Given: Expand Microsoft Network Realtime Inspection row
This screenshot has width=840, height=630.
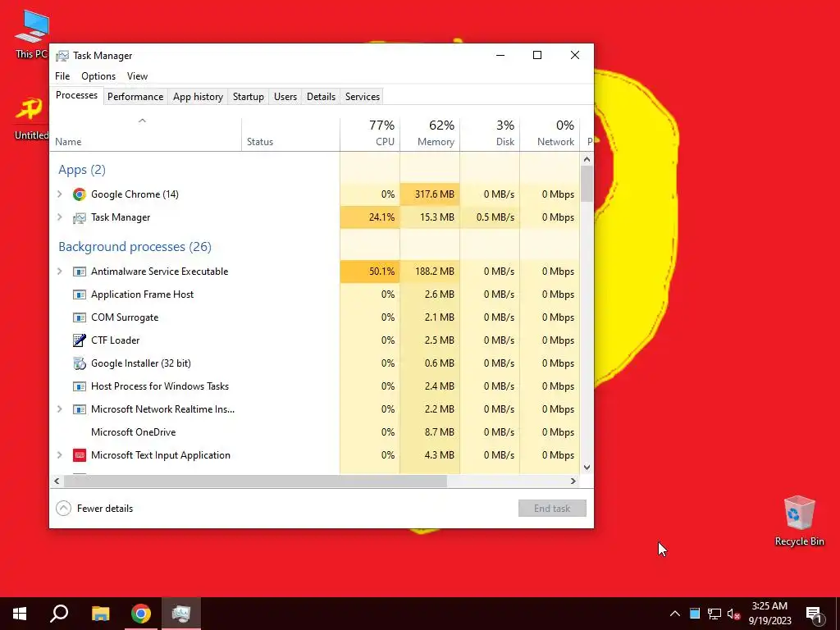Looking at the screenshot, I should [x=59, y=409].
